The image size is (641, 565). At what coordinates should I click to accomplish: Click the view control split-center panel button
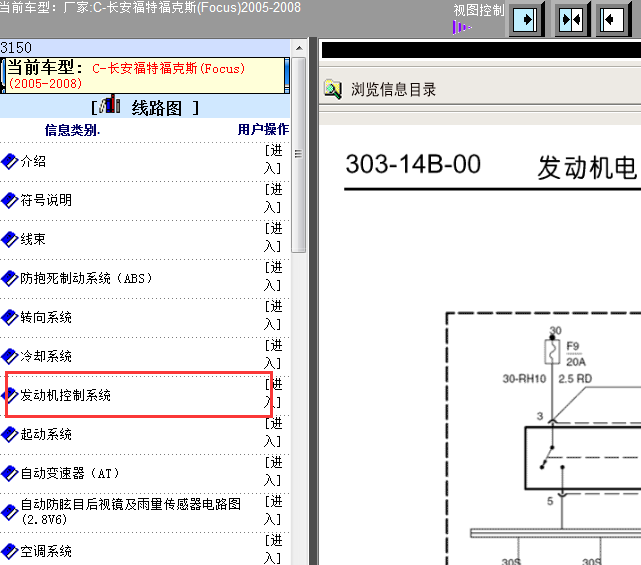[x=572, y=19]
